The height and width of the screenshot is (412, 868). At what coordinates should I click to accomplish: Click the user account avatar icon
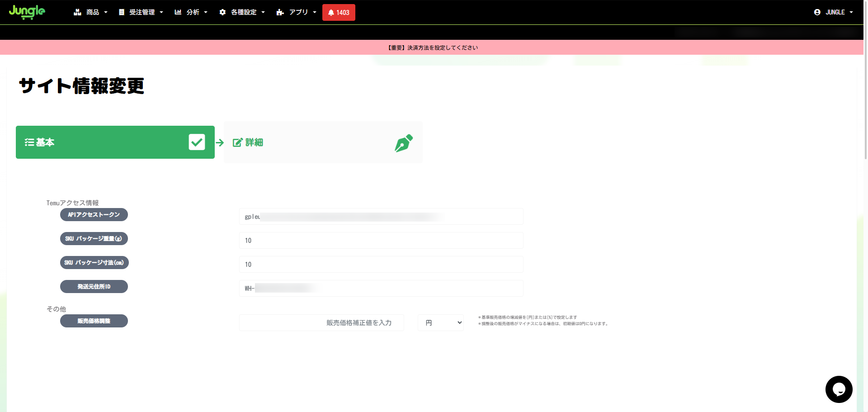817,12
